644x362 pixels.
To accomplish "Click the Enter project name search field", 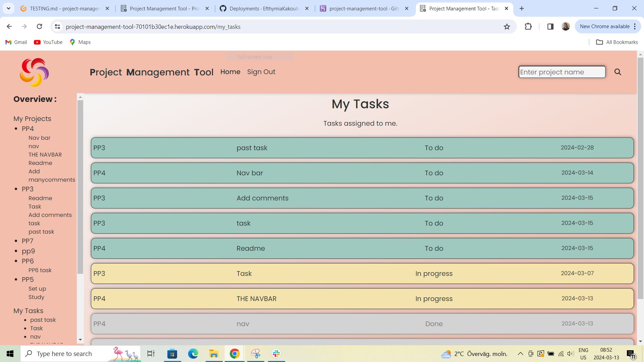I will point(562,72).
